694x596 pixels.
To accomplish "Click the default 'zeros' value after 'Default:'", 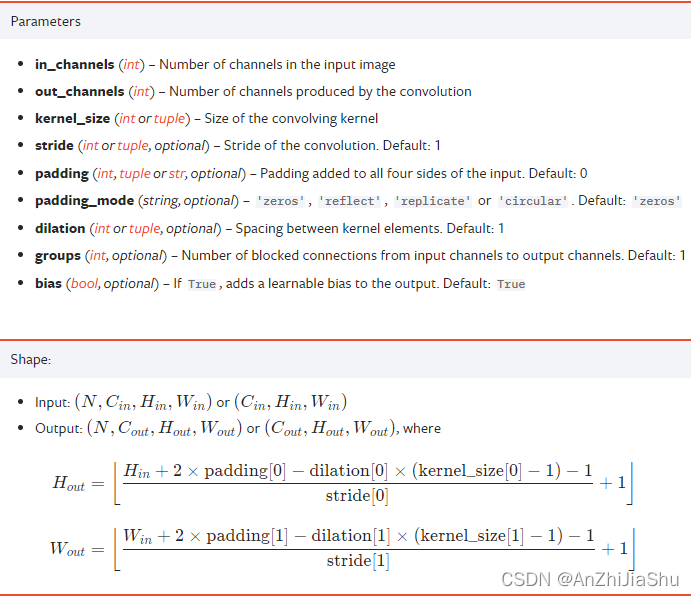I will tap(656, 201).
